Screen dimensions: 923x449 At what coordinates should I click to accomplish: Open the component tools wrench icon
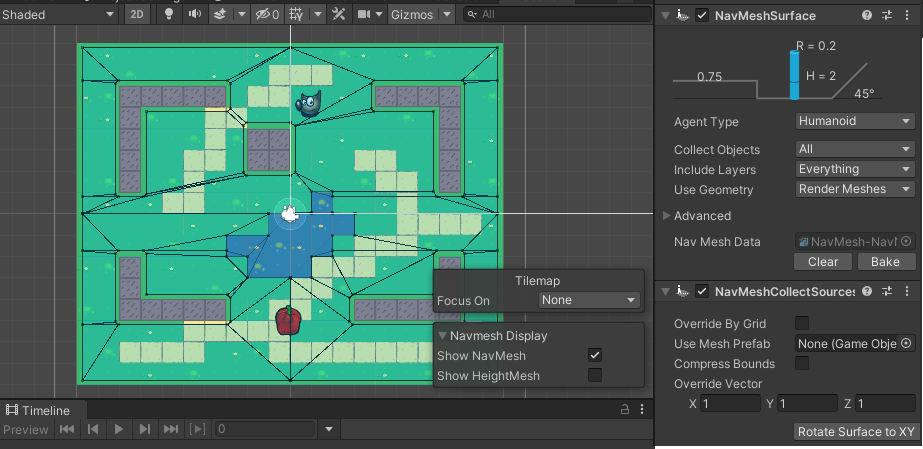click(340, 15)
